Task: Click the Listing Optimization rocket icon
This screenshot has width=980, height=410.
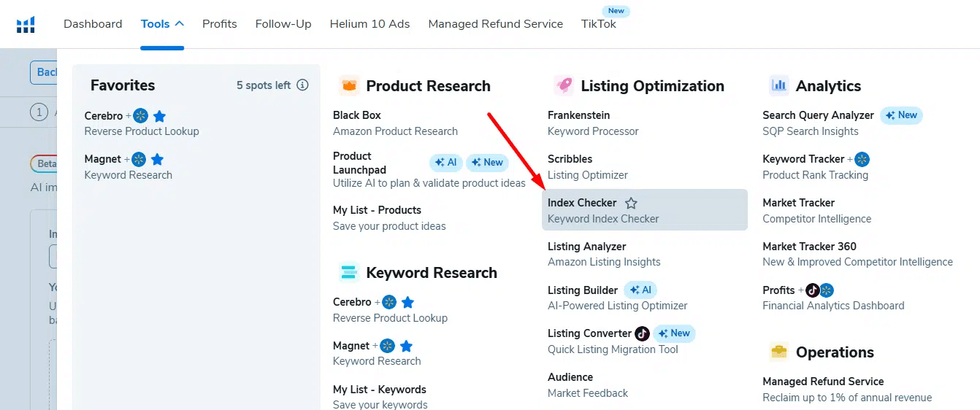Action: 564,86
